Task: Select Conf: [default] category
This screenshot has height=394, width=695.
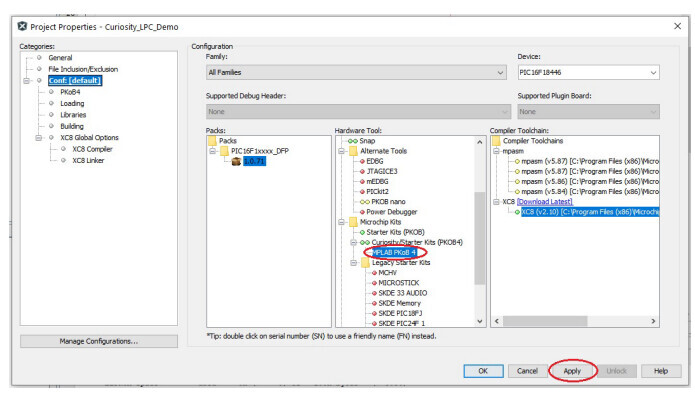Action: click(x=75, y=80)
